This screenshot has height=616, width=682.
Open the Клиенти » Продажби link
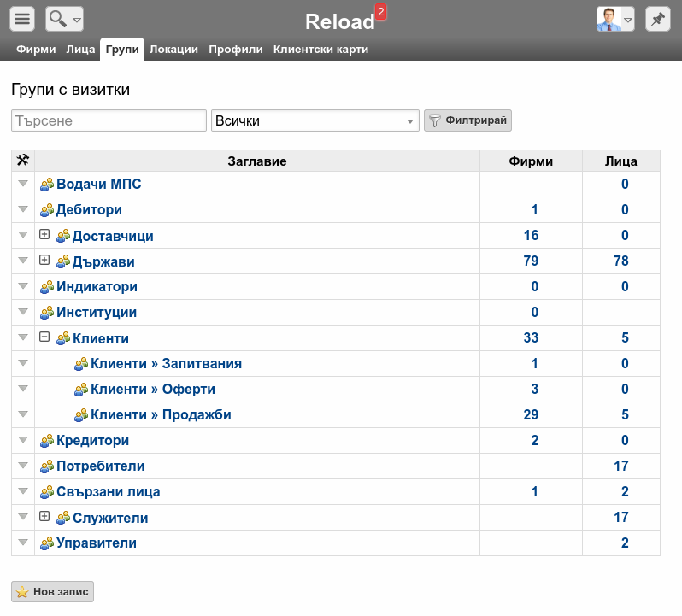coord(161,414)
